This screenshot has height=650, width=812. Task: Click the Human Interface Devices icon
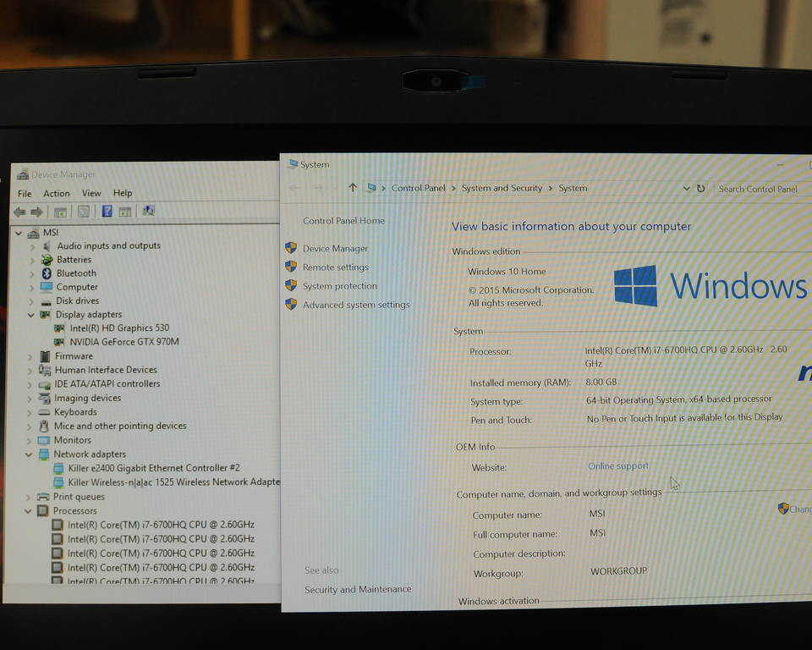click(x=45, y=370)
